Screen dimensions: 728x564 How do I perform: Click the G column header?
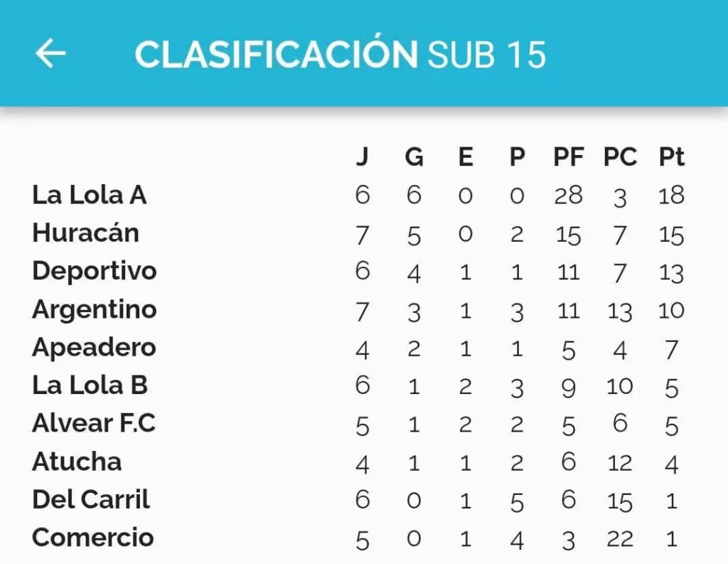point(414,156)
